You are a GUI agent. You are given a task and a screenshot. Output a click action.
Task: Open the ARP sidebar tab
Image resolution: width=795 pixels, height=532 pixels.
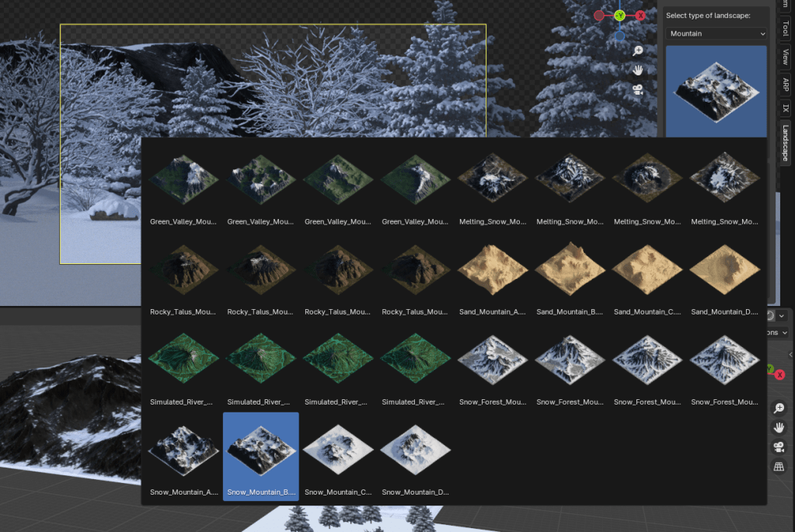(785, 85)
